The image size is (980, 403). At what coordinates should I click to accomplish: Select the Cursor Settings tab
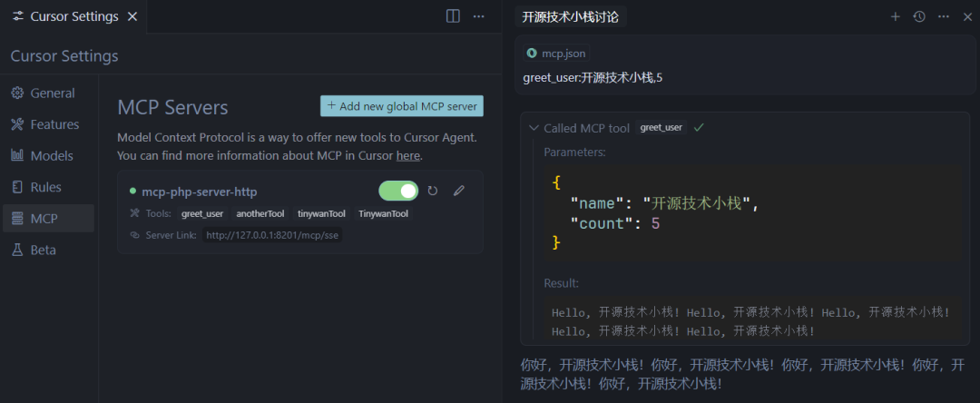(73, 17)
